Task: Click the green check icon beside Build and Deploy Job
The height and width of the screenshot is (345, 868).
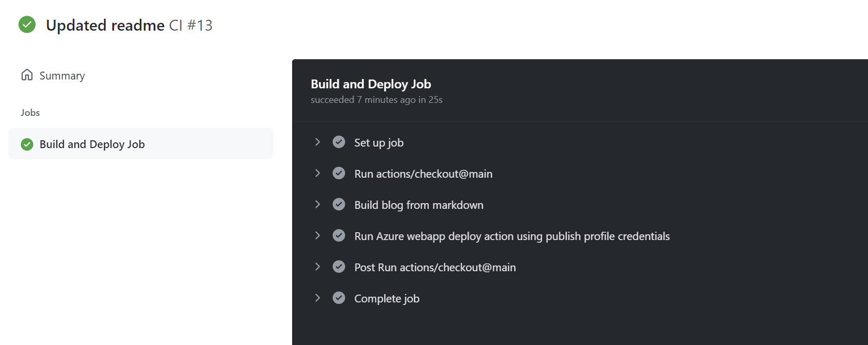Action: (x=27, y=144)
